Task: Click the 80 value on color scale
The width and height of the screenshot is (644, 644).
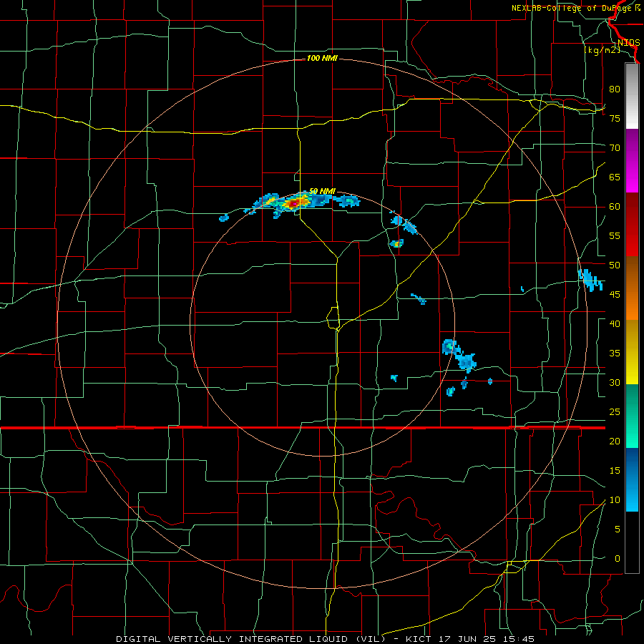Action: pyautogui.click(x=615, y=89)
